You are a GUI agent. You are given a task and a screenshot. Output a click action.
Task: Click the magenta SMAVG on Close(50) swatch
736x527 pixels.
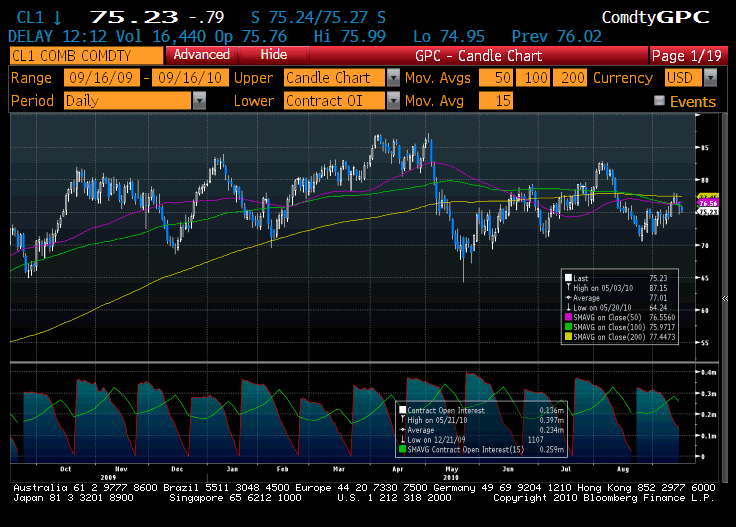point(569,316)
